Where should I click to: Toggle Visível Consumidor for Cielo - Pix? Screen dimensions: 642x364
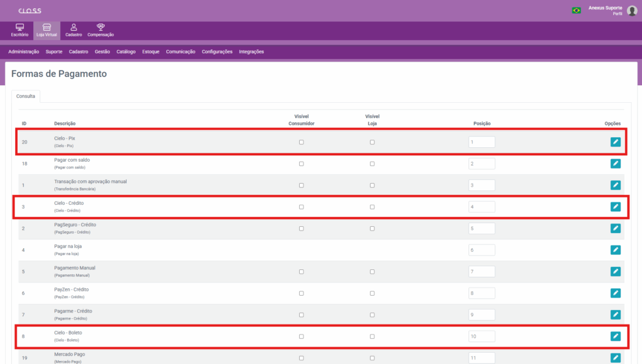click(x=302, y=142)
